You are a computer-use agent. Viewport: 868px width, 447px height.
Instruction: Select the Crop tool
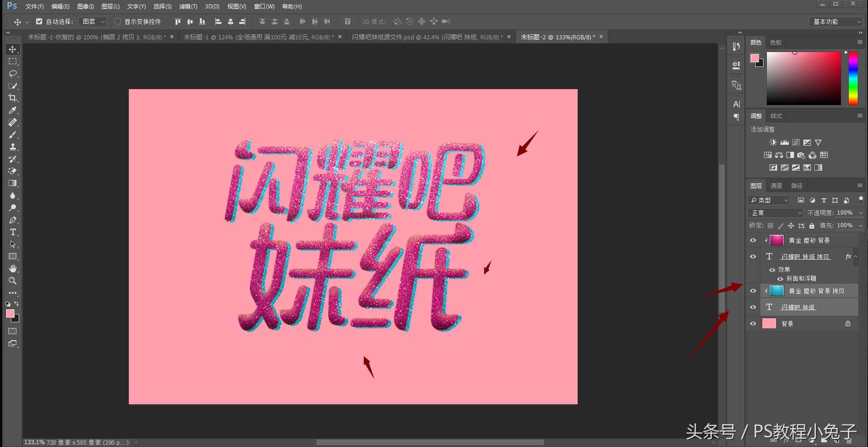point(13,98)
